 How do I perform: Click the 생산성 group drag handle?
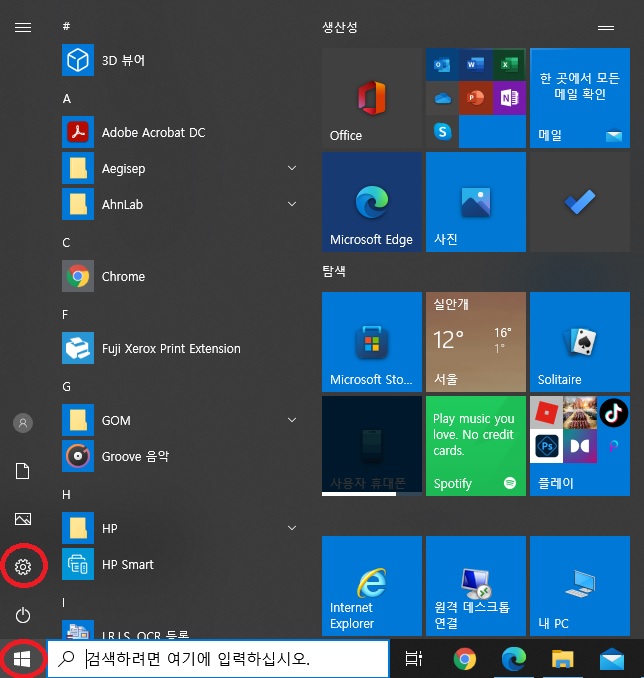pyautogui.click(x=606, y=28)
